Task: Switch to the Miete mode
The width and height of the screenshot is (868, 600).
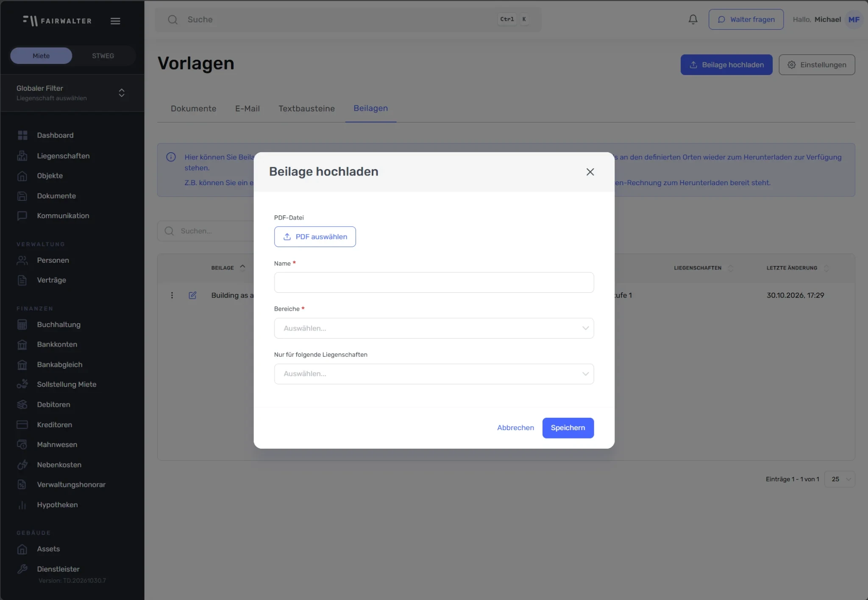Action: tap(41, 56)
